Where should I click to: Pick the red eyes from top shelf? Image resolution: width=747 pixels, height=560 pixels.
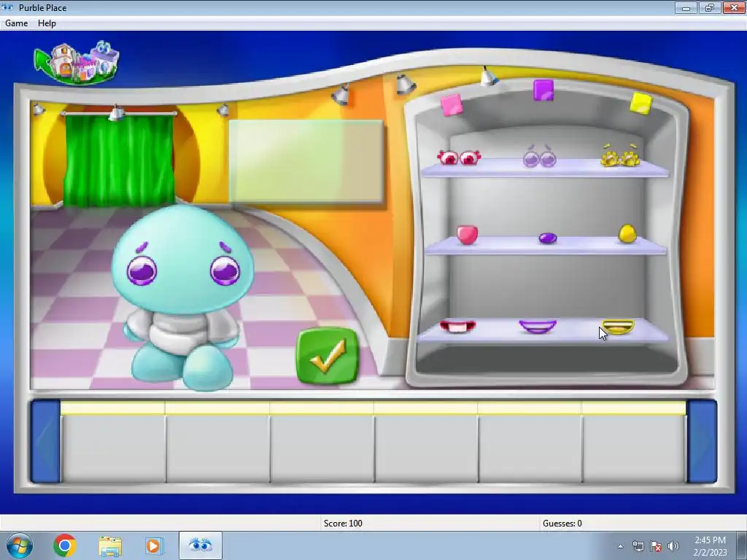[459, 157]
